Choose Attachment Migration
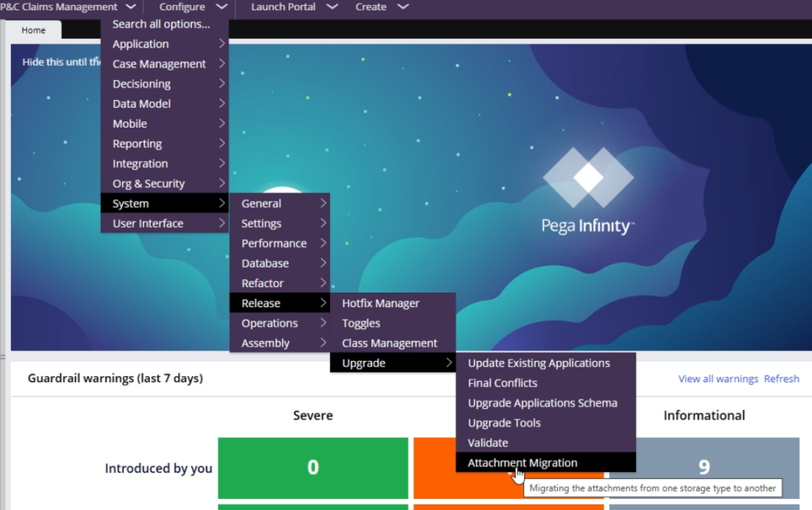The width and height of the screenshot is (812, 510). (x=546, y=462)
